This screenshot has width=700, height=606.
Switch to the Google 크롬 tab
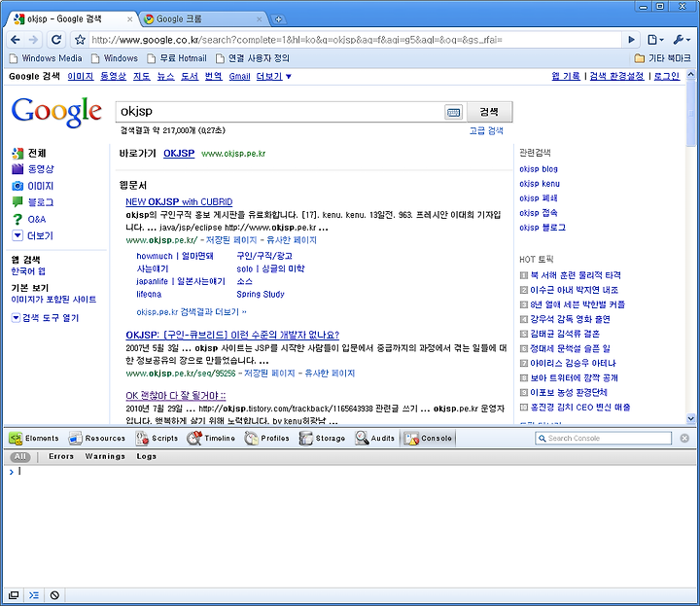click(x=203, y=19)
